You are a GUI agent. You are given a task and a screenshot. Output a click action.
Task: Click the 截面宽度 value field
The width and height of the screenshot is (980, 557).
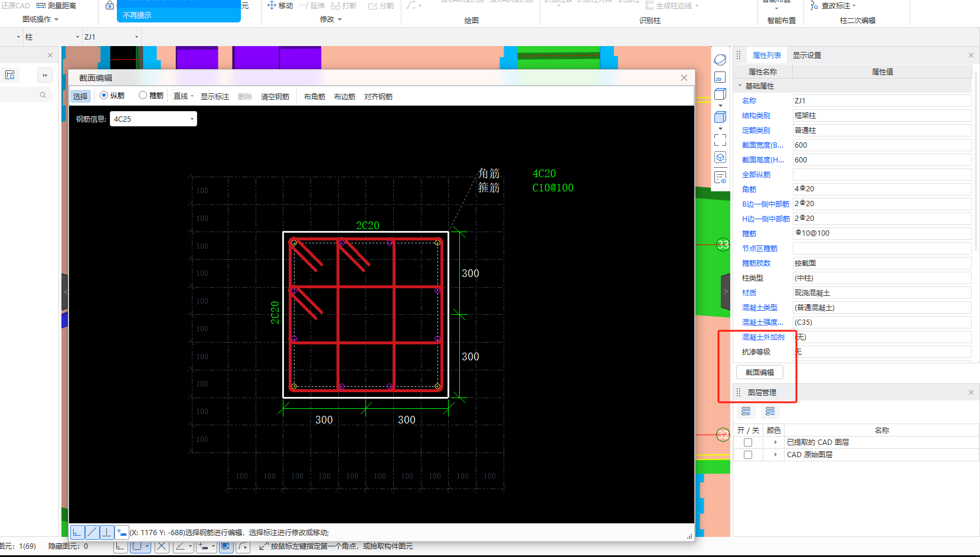[881, 145]
